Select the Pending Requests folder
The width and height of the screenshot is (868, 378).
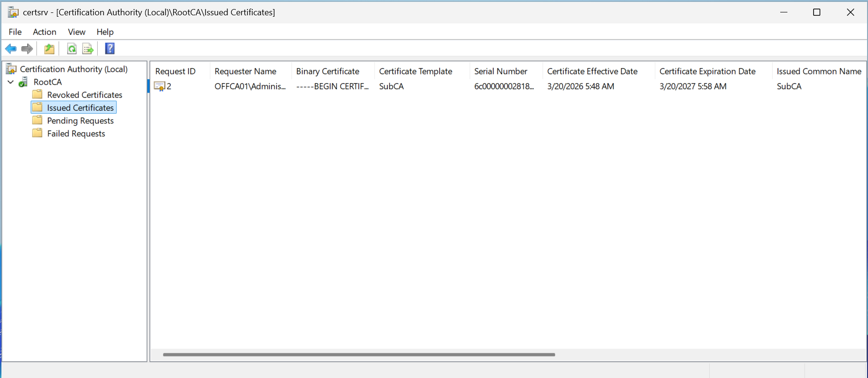point(80,121)
